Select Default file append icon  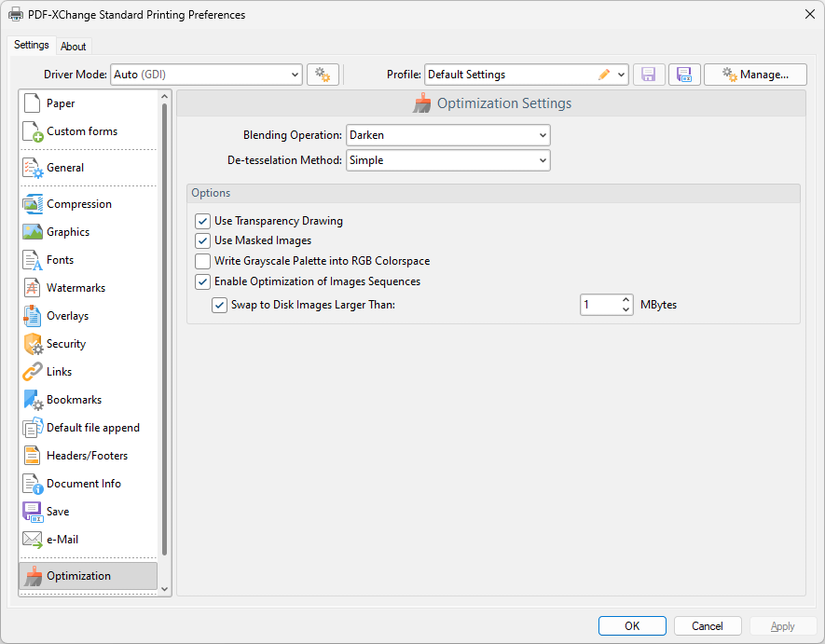coord(33,428)
